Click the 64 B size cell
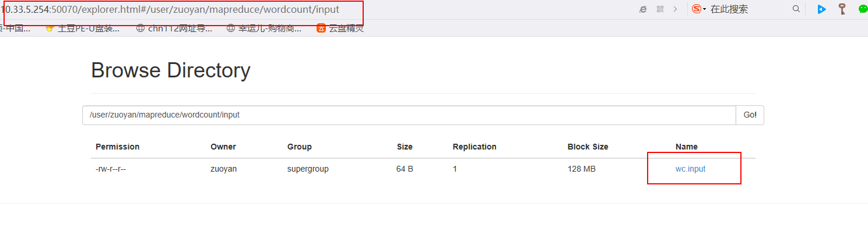The width and height of the screenshot is (868, 249). coord(405,169)
